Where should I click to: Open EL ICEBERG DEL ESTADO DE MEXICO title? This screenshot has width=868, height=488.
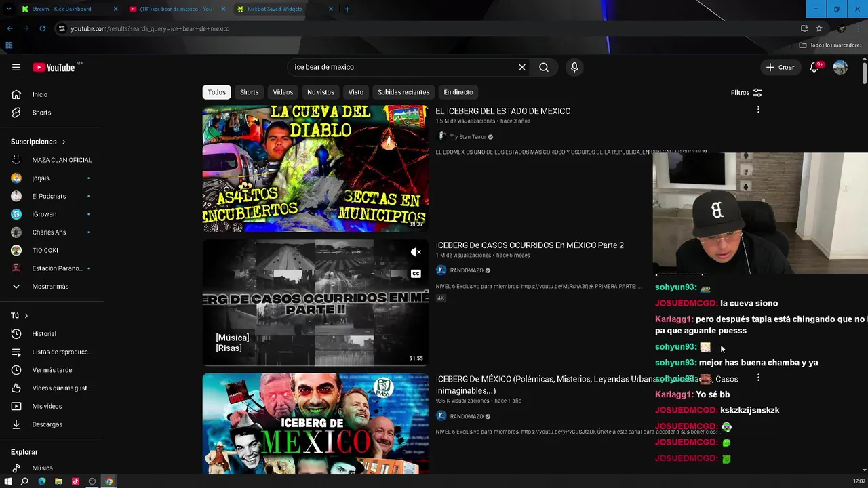point(502,111)
